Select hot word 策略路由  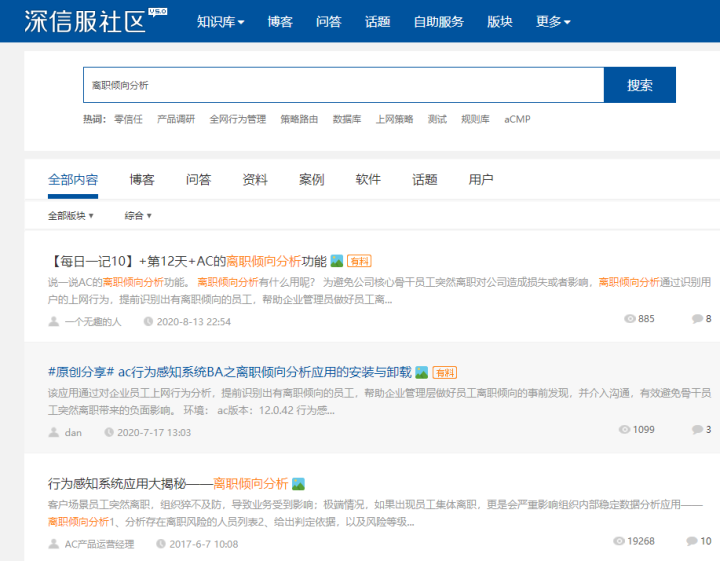pos(299,119)
